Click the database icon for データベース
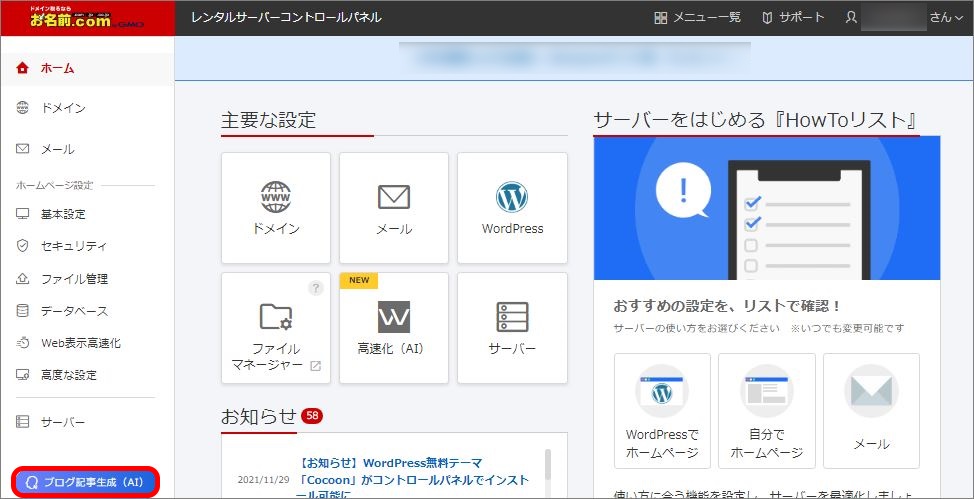 (x=22, y=311)
